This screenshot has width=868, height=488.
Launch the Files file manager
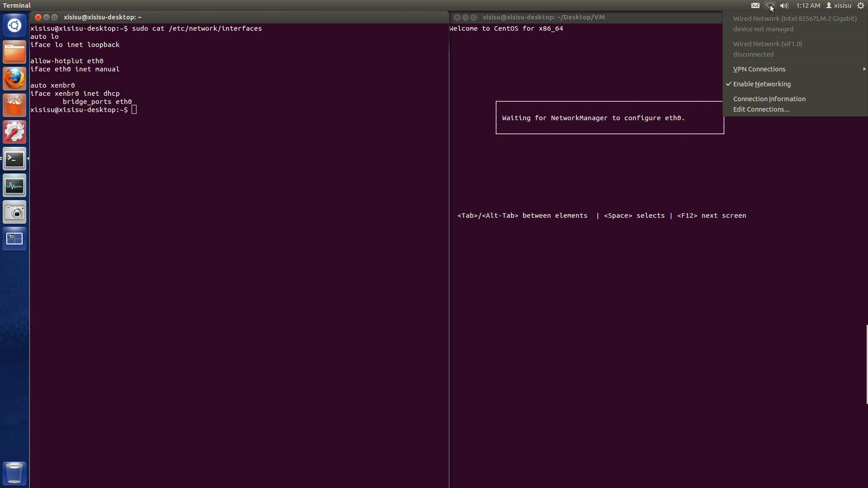click(x=14, y=52)
